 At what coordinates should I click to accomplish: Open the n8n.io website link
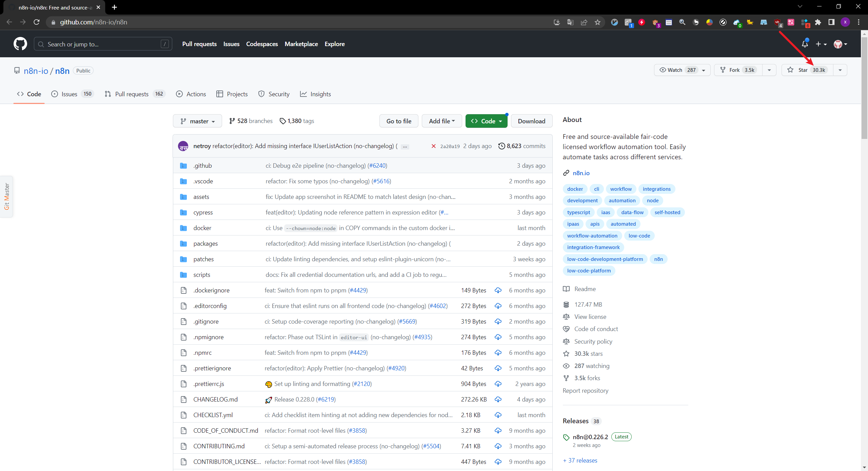[x=581, y=173]
